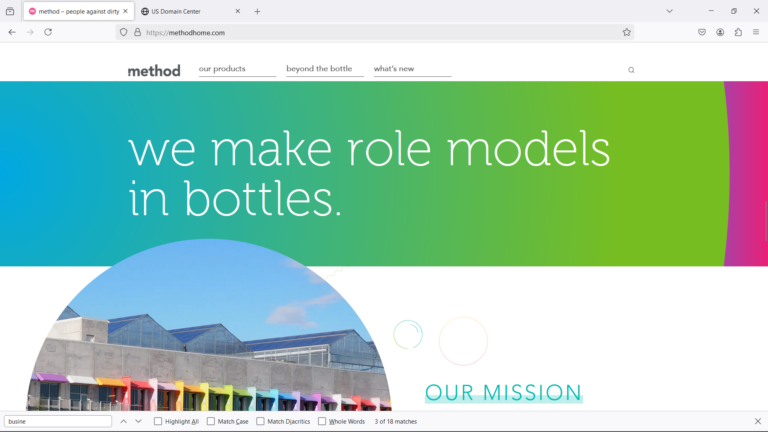This screenshot has width=768, height=432.
Task: Click the browser reload button
Action: coord(48,32)
